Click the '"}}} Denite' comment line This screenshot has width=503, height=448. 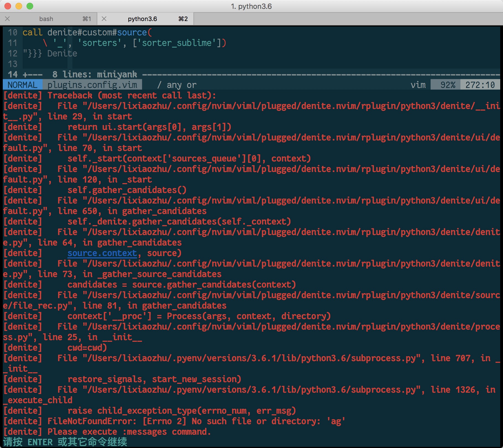pos(50,53)
